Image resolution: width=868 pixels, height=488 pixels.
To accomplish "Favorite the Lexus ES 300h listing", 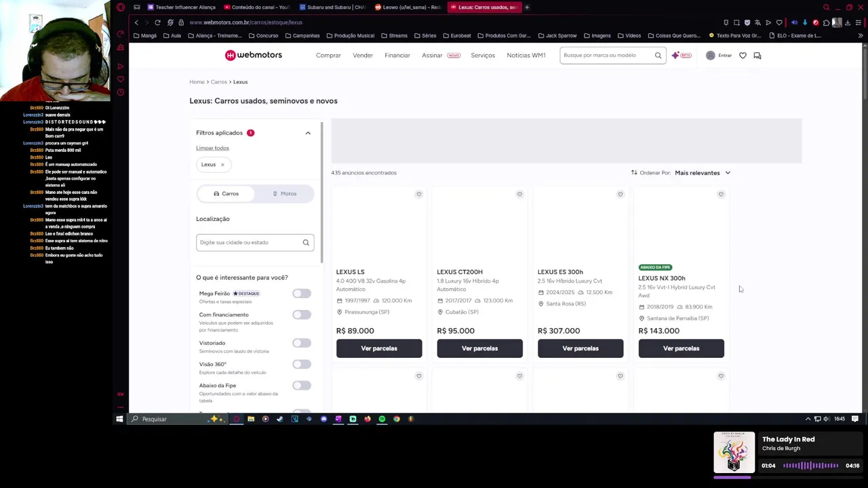I will (620, 195).
